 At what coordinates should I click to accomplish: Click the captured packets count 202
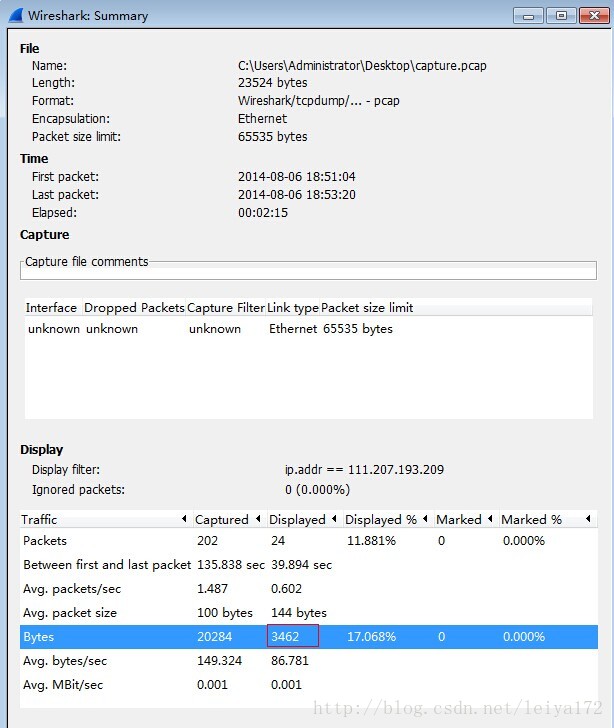coord(208,541)
